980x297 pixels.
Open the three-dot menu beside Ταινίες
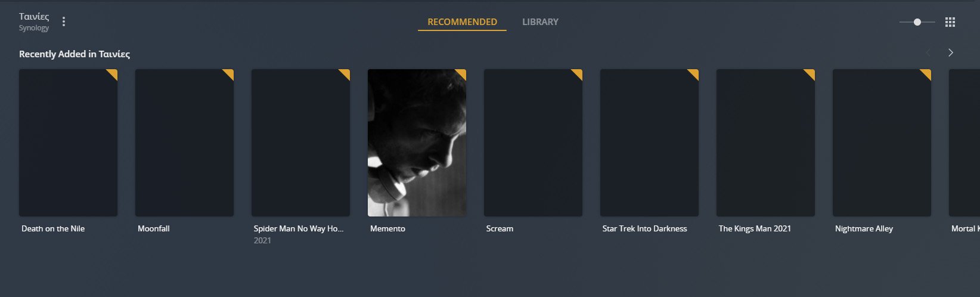point(64,21)
